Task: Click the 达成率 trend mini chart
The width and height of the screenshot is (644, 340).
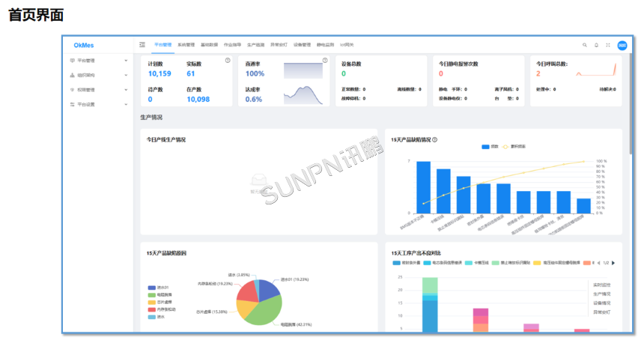Action: (x=303, y=95)
